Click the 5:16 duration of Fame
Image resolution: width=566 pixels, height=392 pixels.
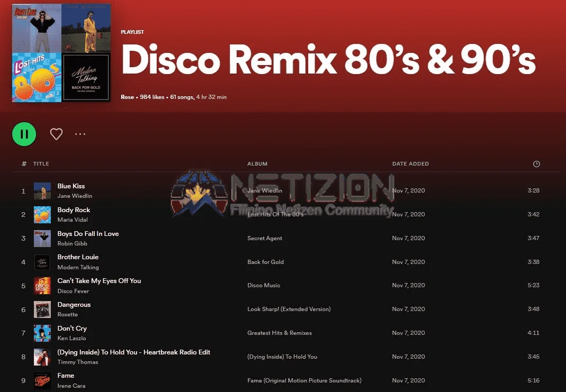pyautogui.click(x=534, y=380)
